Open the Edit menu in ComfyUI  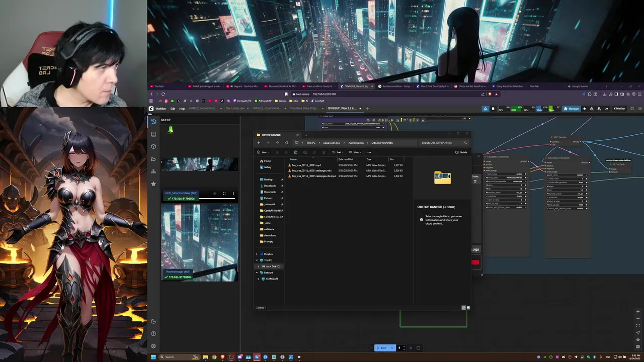click(173, 109)
